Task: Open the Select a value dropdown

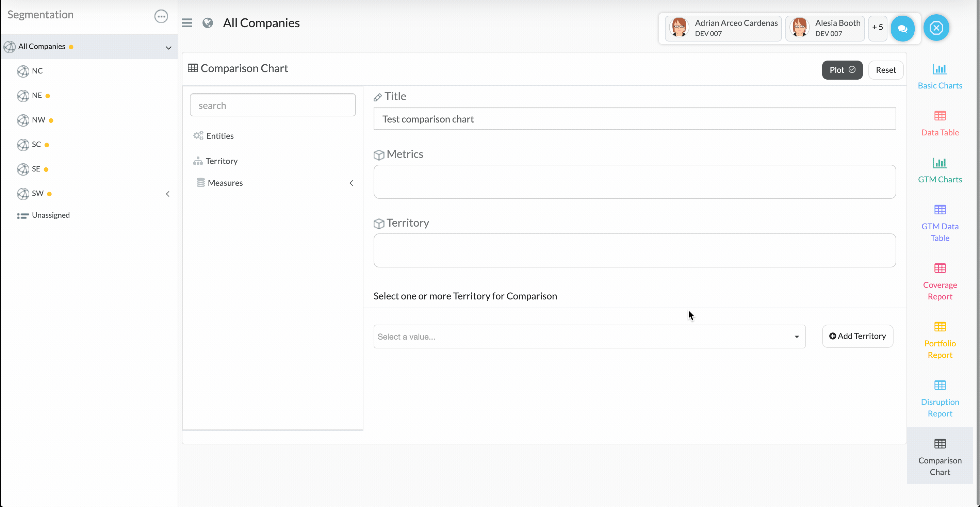Action: (x=589, y=337)
